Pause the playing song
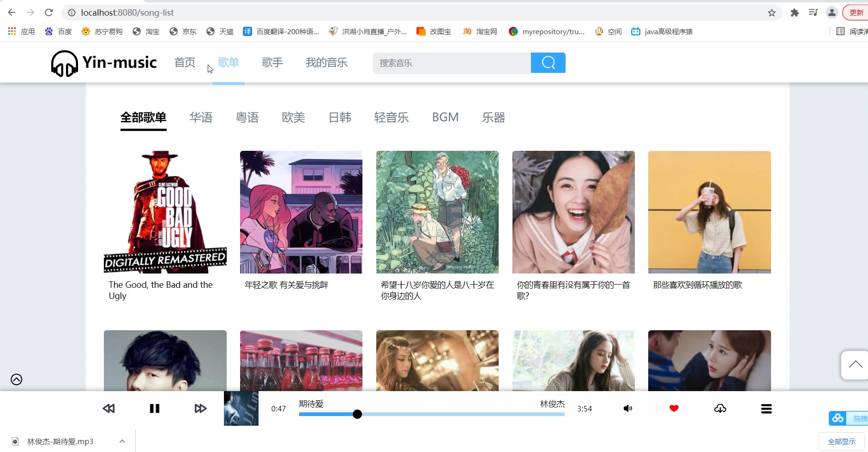The height and width of the screenshot is (452, 868). [154, 408]
